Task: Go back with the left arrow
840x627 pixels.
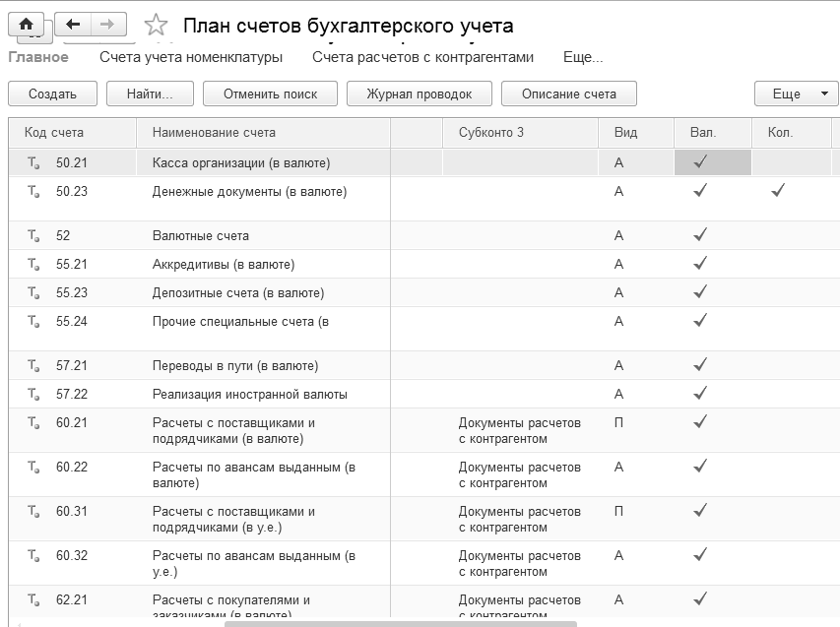Action: point(74,24)
